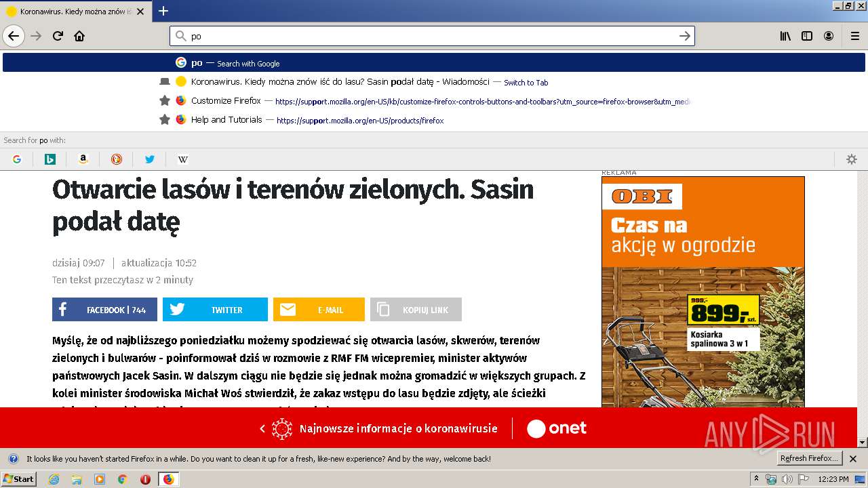Search with Wikipedia one-off icon
Image resolution: width=868 pixels, height=488 pixels.
[x=183, y=159]
